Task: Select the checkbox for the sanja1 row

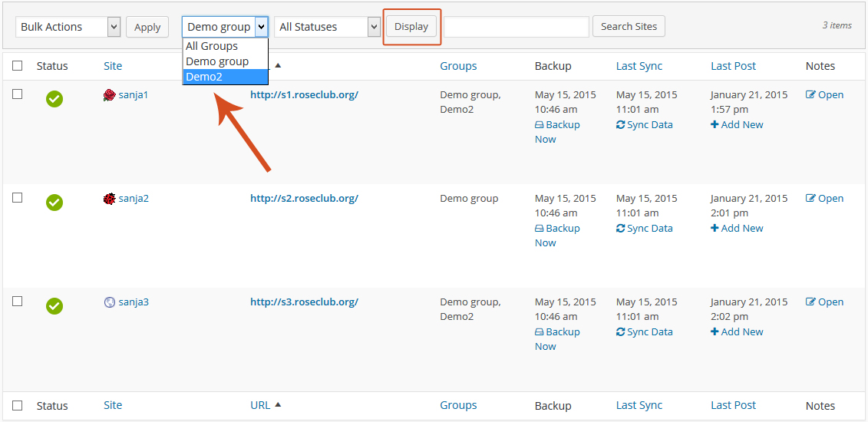Action: 17,94
